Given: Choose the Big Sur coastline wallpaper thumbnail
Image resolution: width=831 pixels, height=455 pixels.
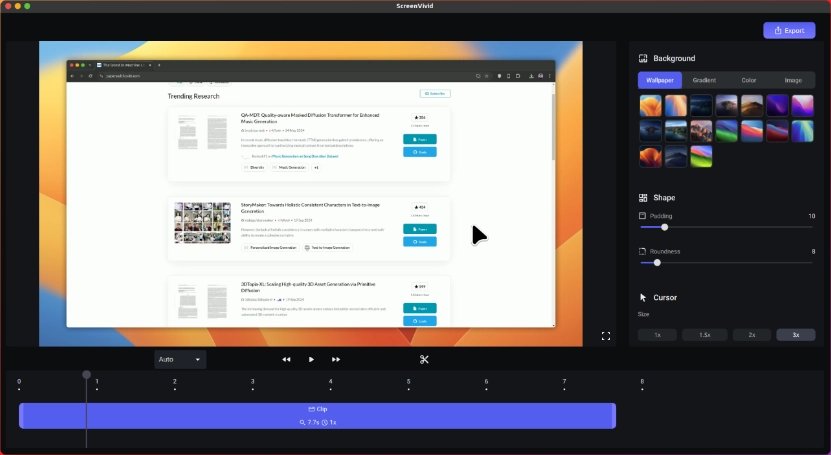Looking at the screenshot, I should click(x=676, y=131).
